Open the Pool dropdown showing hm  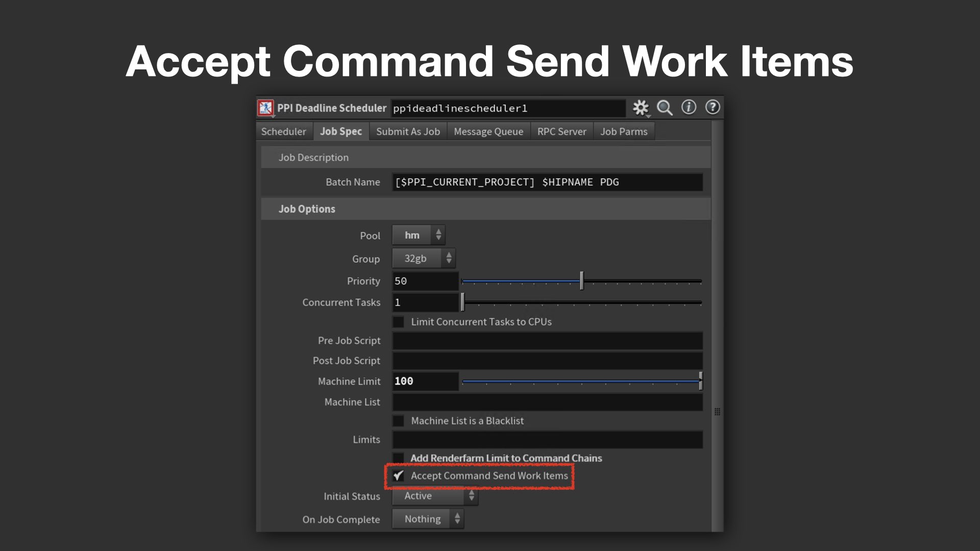[x=419, y=235]
